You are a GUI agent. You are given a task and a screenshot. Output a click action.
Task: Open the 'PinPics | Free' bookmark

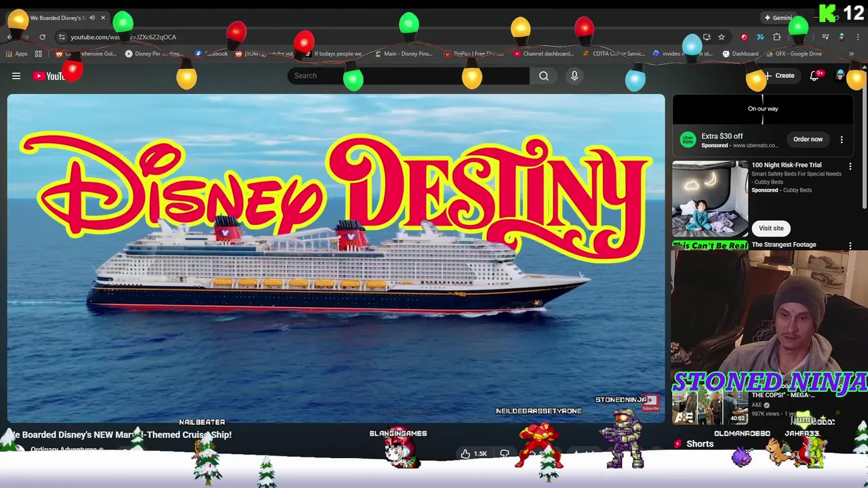click(473, 54)
